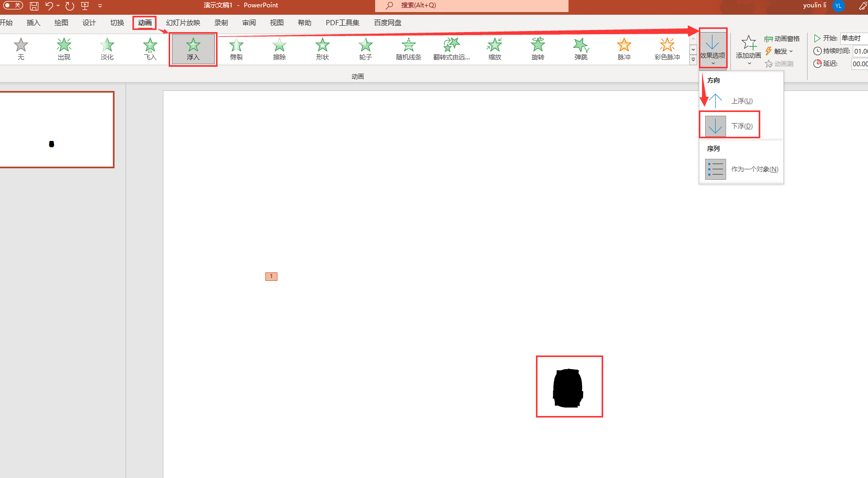
Task: Open the 动画窗格 pane
Action: (x=782, y=39)
